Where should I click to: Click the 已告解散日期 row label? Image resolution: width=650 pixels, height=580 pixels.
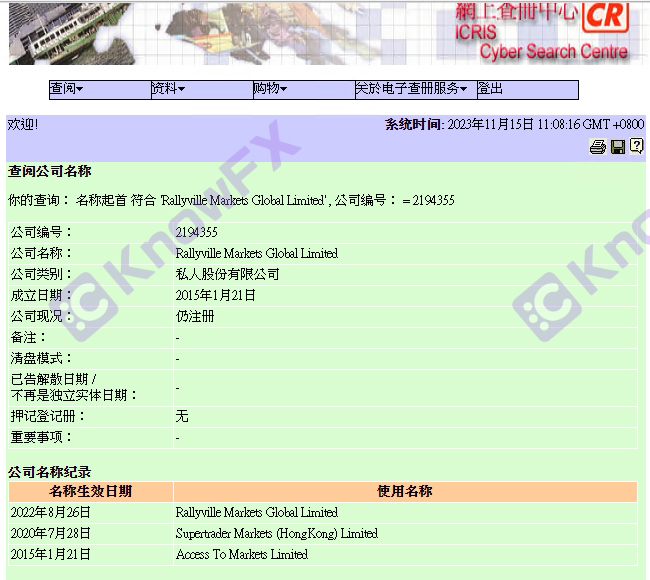point(73,387)
